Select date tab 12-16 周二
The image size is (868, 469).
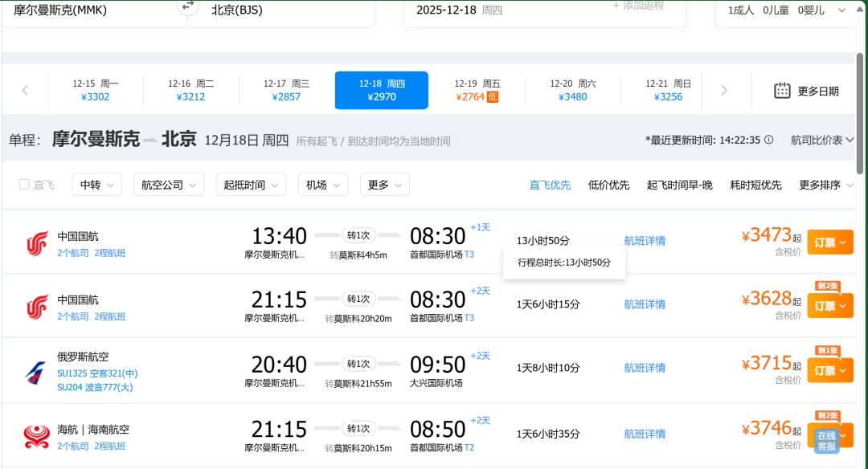click(191, 90)
